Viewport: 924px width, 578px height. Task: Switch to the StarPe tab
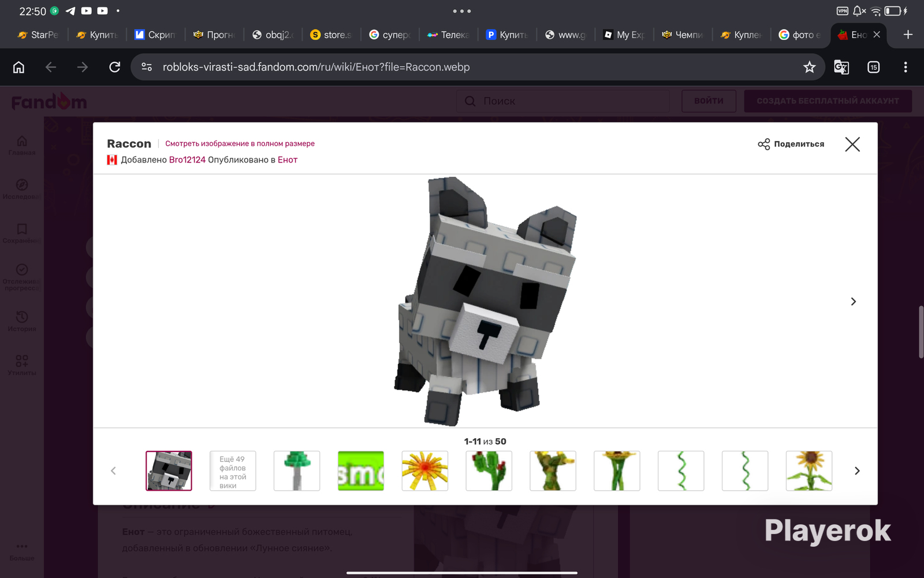38,35
